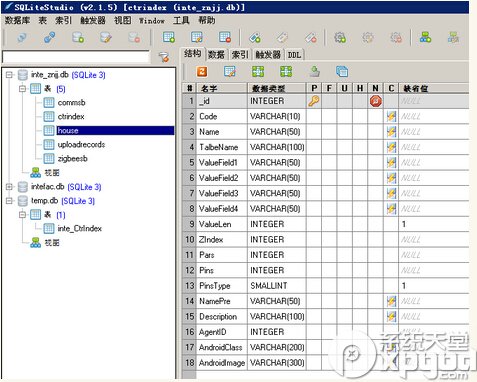Open the 索引 menu in the menu bar
477x382 pixels.
click(x=63, y=20)
